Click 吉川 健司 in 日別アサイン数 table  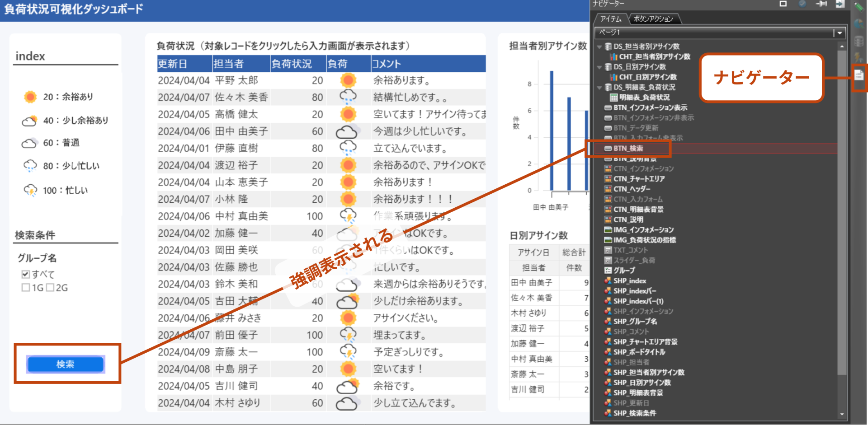coord(527,389)
